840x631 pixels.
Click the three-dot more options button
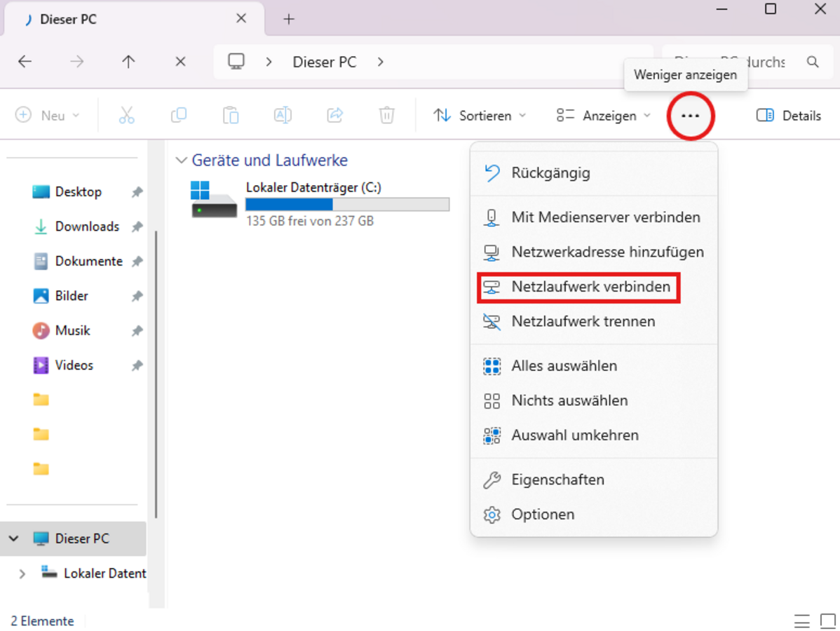[691, 116]
